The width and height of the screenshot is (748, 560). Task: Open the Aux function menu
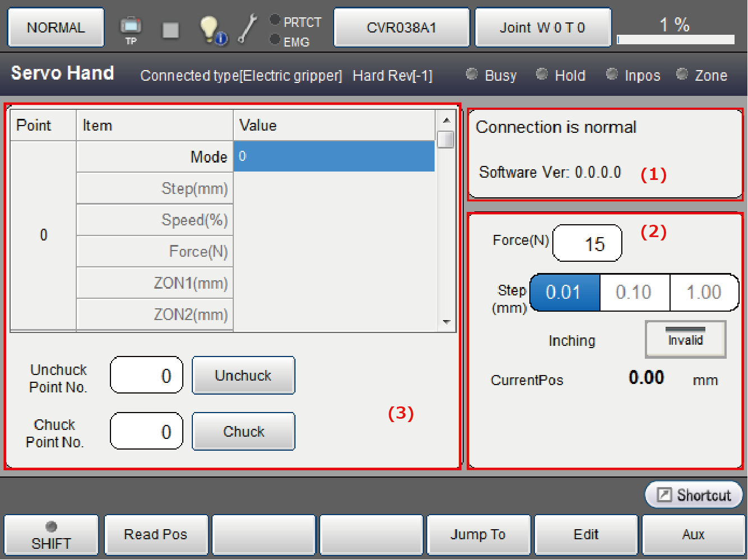click(x=693, y=535)
